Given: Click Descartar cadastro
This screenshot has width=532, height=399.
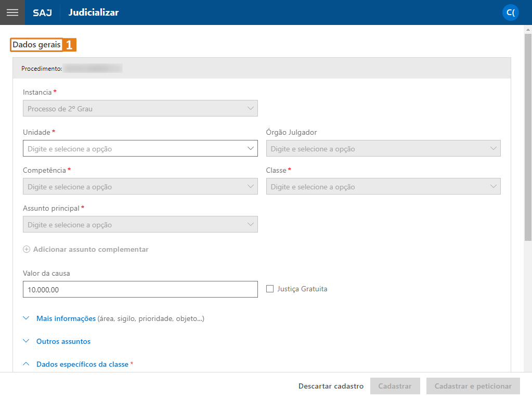Looking at the screenshot, I should [x=331, y=386].
